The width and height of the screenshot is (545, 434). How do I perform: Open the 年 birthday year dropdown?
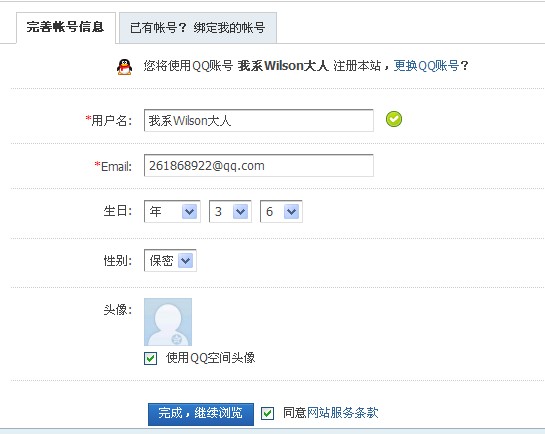tap(172, 211)
